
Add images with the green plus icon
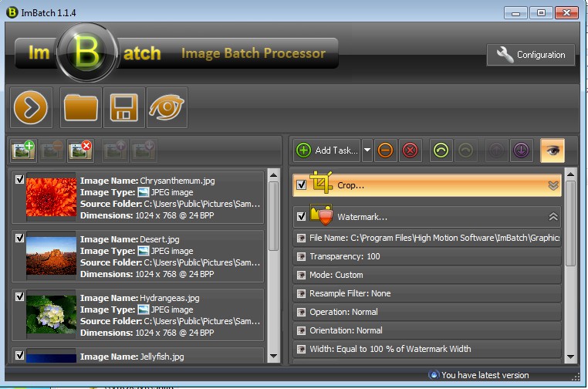click(x=23, y=151)
